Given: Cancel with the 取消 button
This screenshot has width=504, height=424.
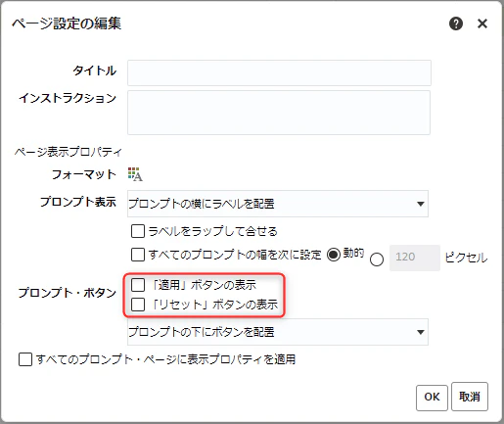Looking at the screenshot, I should click(470, 397).
